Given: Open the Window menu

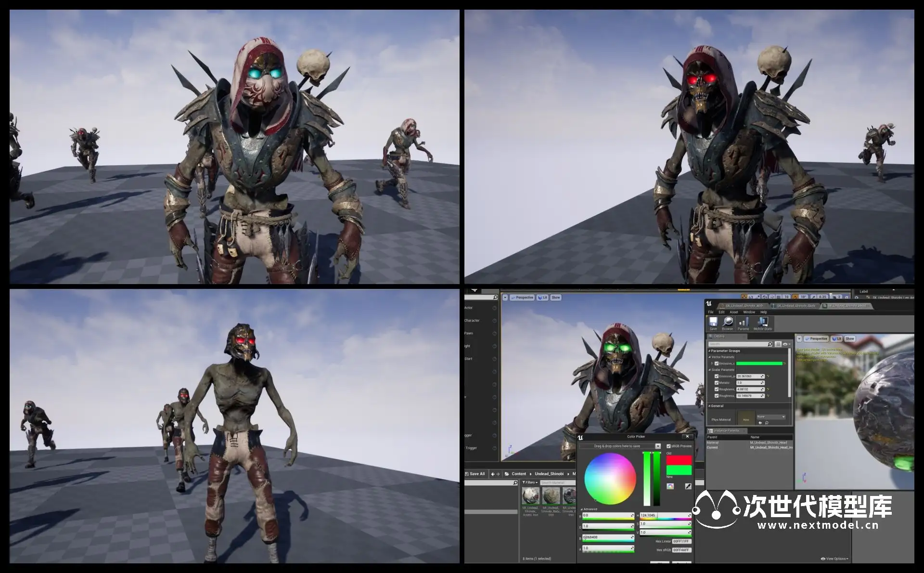Looking at the screenshot, I should click(749, 312).
